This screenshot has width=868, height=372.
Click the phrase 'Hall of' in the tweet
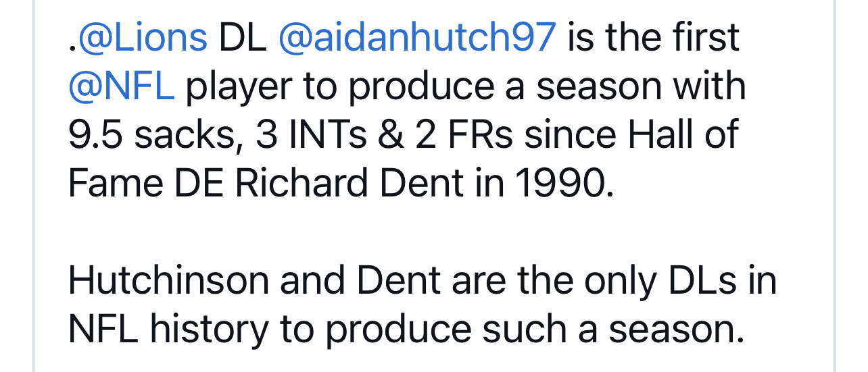(683, 135)
